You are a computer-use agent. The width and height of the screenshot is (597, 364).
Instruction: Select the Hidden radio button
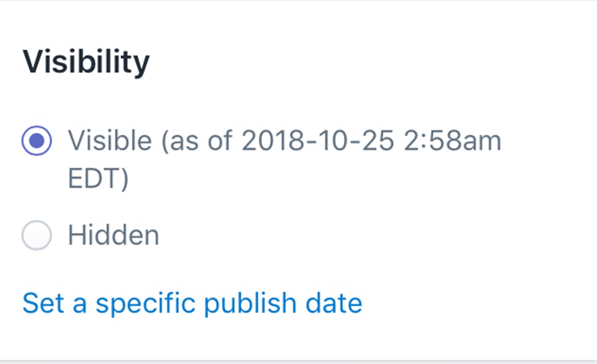pyautogui.click(x=36, y=235)
